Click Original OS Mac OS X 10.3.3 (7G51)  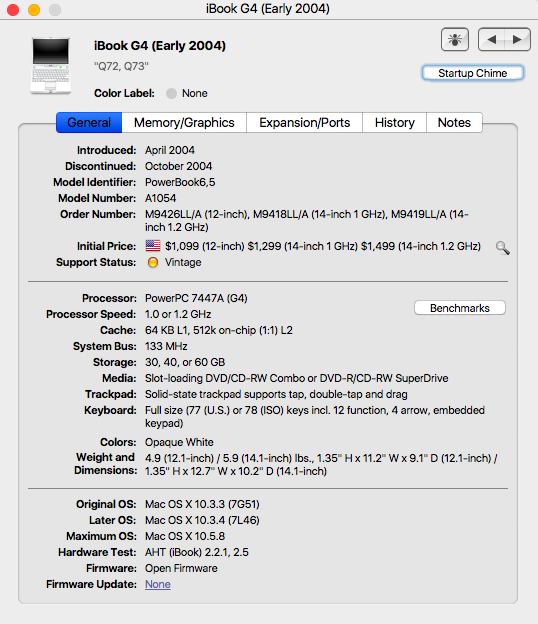point(202,504)
